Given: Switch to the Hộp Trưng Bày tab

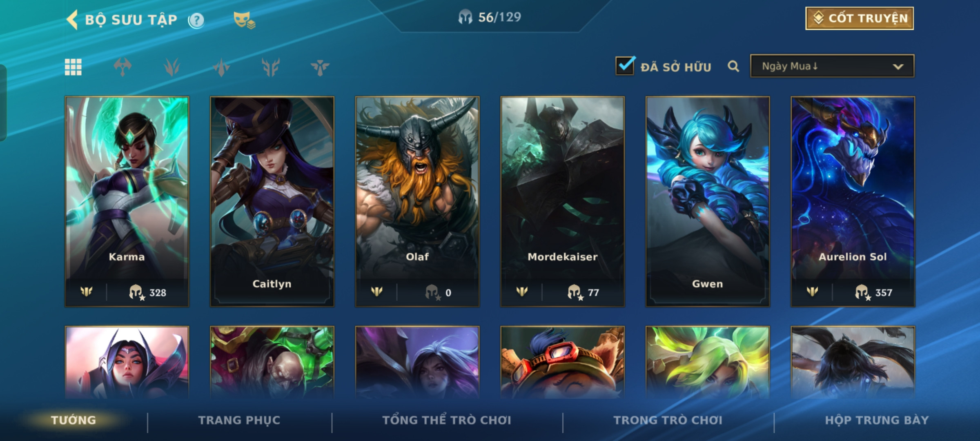Looking at the screenshot, I should tap(877, 420).
